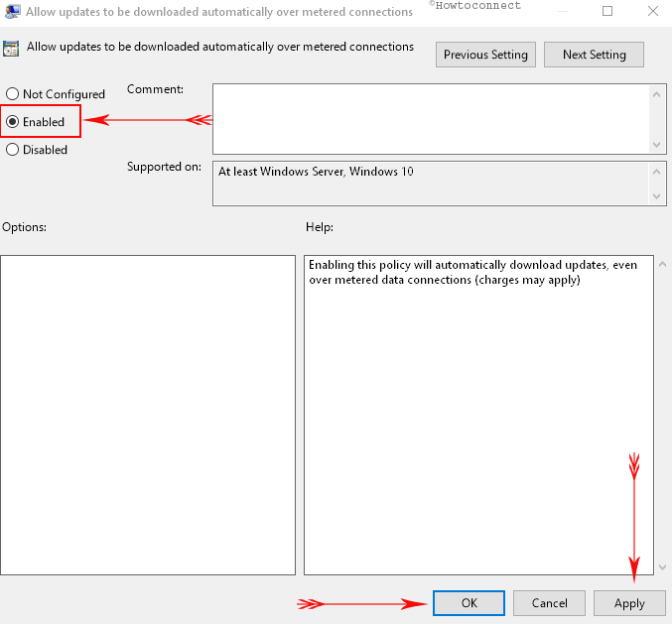Click the Options pane area
The height and width of the screenshot is (624, 672).
point(148,415)
